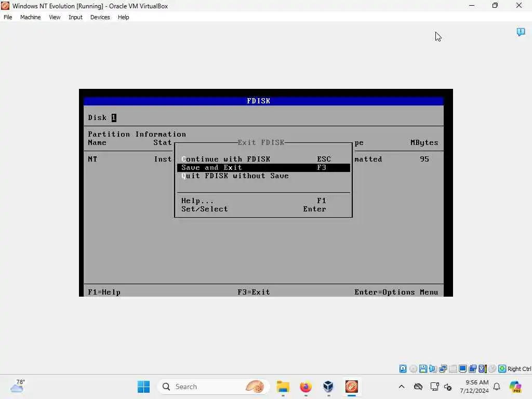The image size is (532, 399).
Task: Click the muted volume tray icon
Action: point(447,387)
